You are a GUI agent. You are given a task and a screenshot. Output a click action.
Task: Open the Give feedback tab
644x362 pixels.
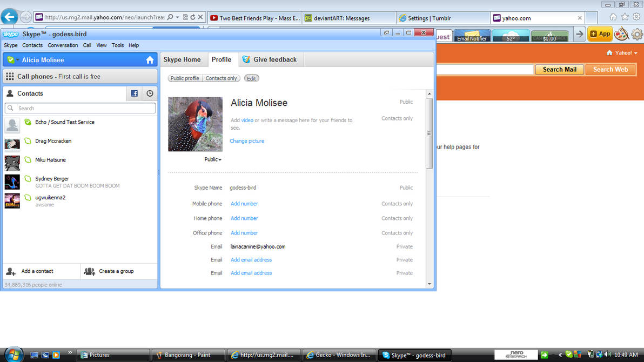pyautogui.click(x=270, y=59)
